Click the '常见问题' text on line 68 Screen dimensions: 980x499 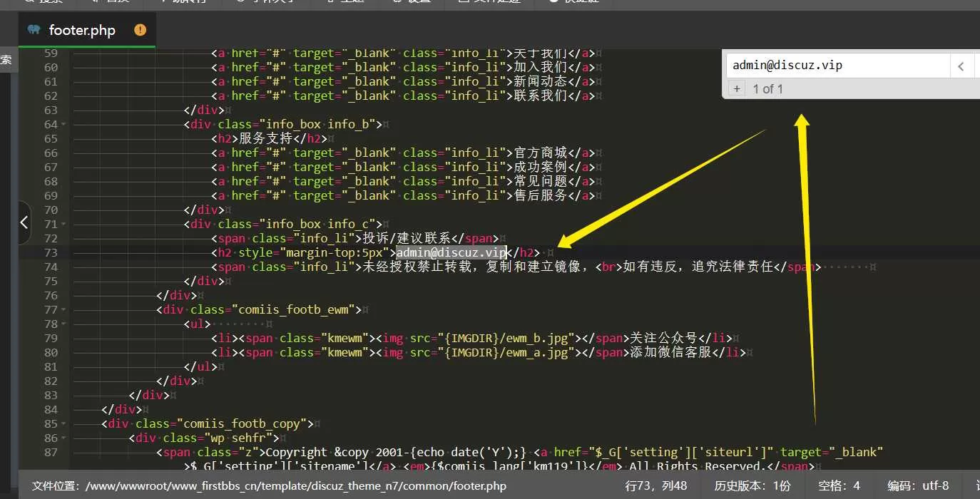tap(541, 181)
